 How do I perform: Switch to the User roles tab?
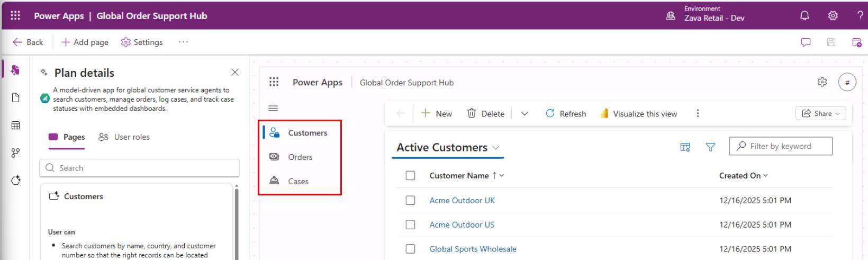click(x=124, y=137)
